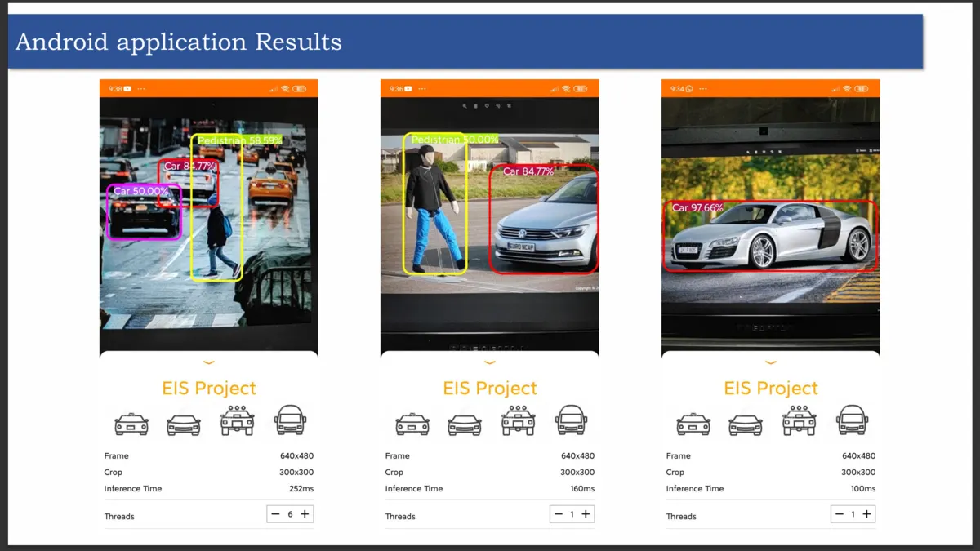The width and height of the screenshot is (980, 551).
Task: Tap the battery icon in the 9:34 status bar
Action: (862, 88)
